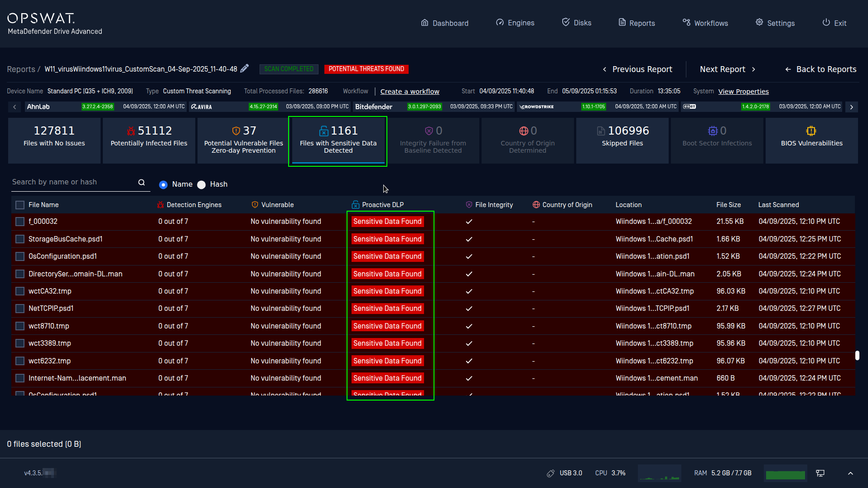Check the wct6232.tmp checkbox
The image size is (868, 488).
point(20,361)
